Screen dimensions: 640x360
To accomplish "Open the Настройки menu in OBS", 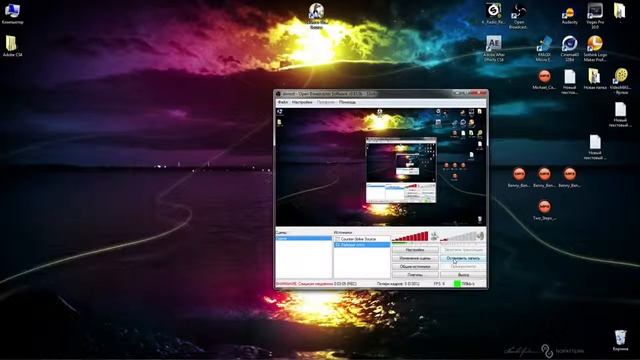I will [x=302, y=102].
